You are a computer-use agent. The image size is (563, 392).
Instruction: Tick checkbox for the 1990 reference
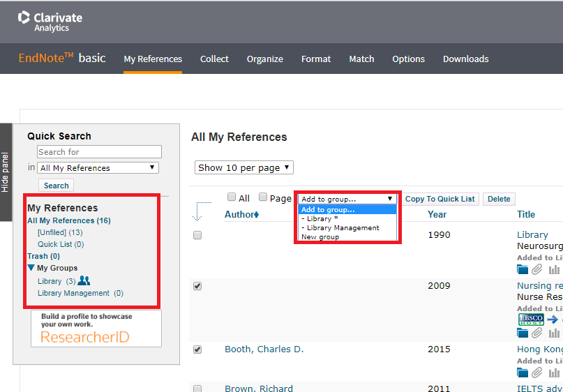[x=197, y=235]
